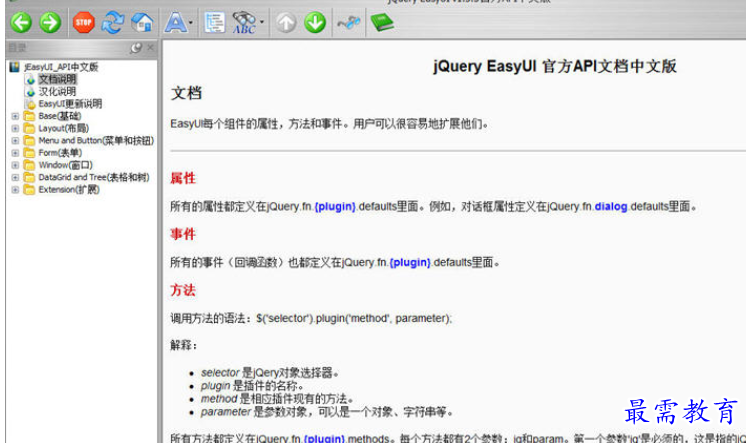
Task: Click the blue {plugin} text in 属性 paragraph
Action: point(335,207)
